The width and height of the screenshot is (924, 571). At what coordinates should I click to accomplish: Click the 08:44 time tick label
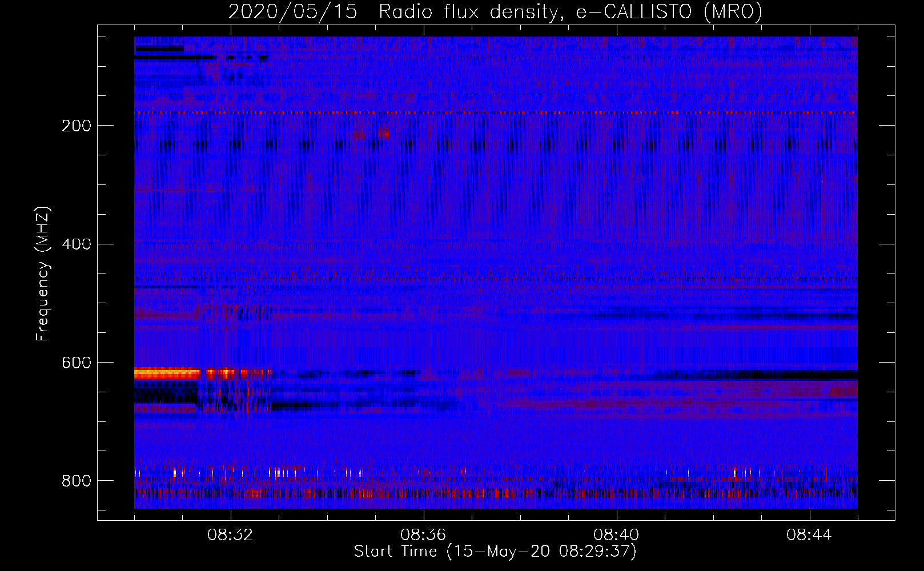[x=809, y=535]
